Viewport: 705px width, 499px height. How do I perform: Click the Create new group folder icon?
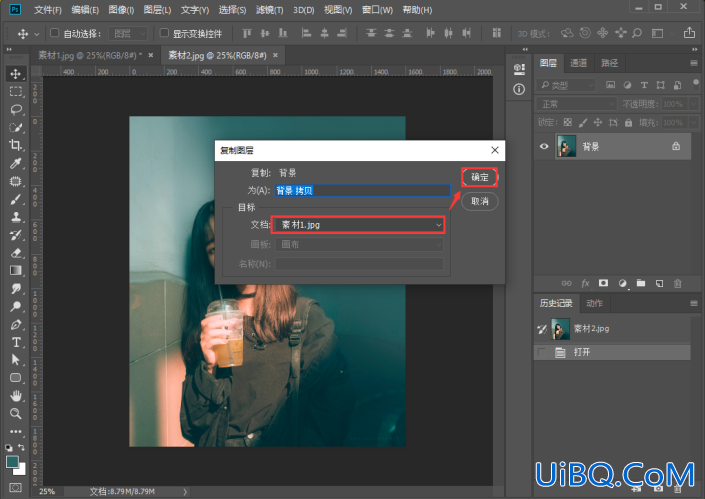click(x=641, y=283)
